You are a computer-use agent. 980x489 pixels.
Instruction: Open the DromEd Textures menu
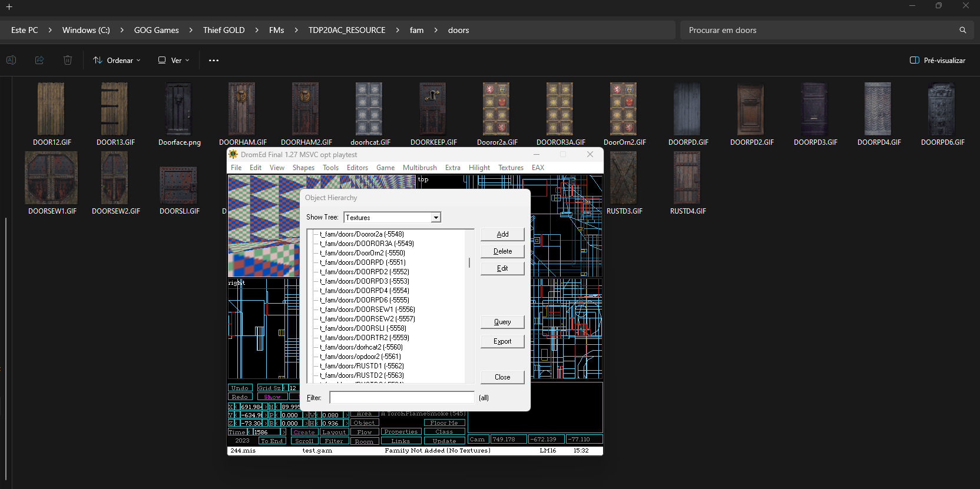tap(511, 168)
